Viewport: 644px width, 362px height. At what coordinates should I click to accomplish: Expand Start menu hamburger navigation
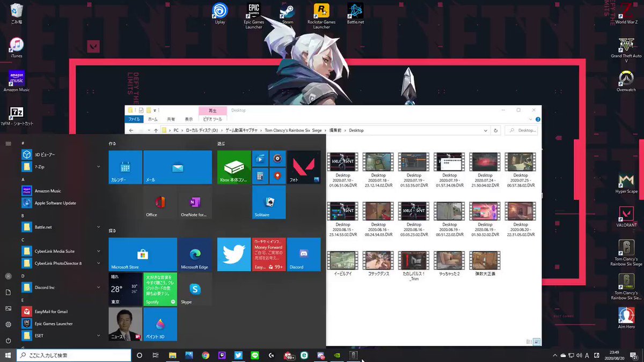click(x=8, y=143)
